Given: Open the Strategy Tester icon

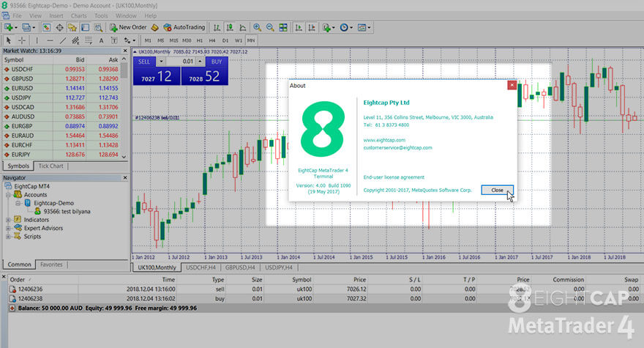Looking at the screenshot, I should pyautogui.click(x=98, y=28).
